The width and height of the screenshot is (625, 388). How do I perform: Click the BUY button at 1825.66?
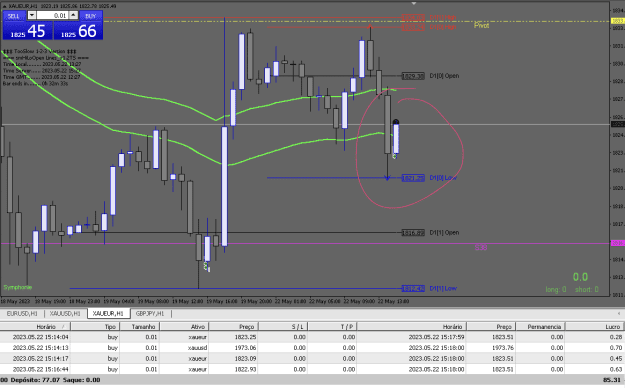[78, 31]
